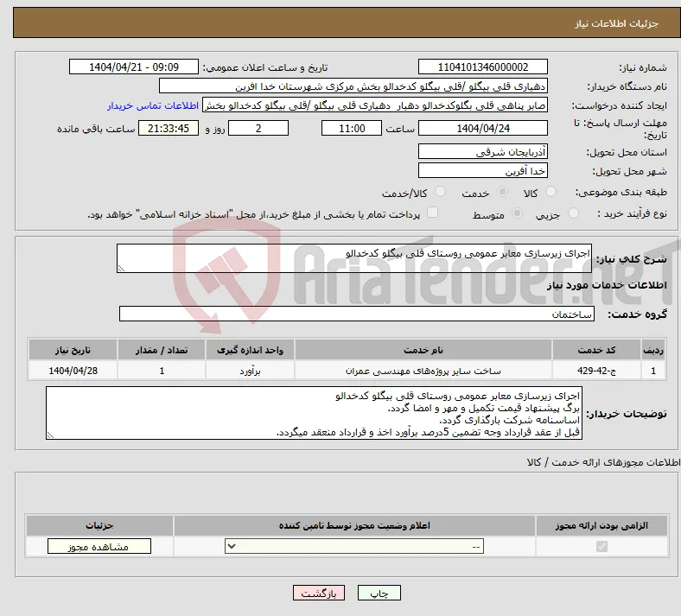
Task: Click the resize handle of buyer notes textarea
Action: point(50,435)
